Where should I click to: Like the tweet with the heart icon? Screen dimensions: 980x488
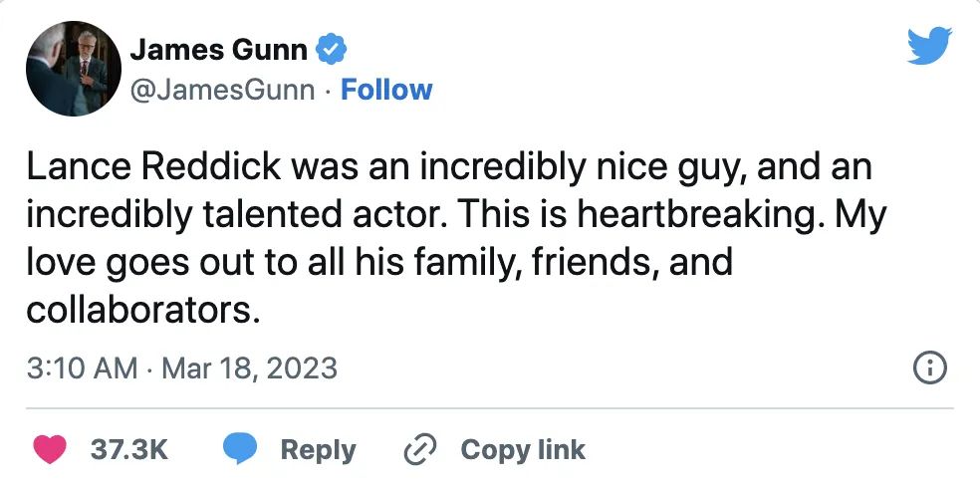[x=50, y=450]
